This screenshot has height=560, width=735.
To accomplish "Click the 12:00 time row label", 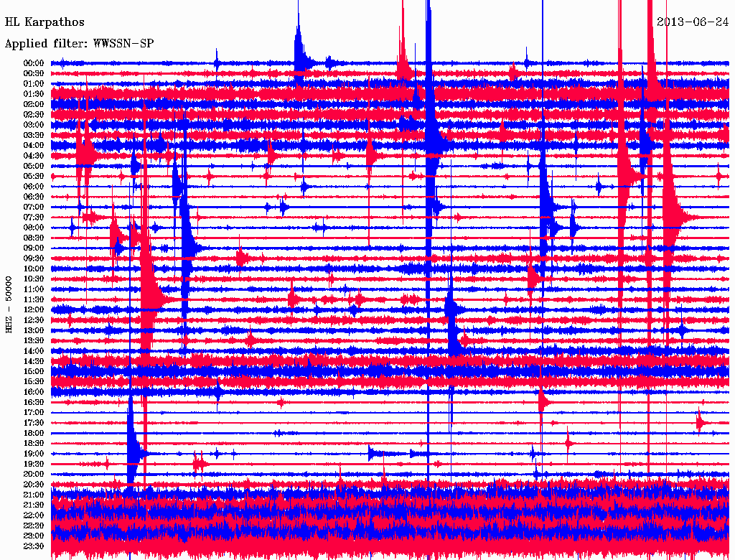I will [34, 309].
